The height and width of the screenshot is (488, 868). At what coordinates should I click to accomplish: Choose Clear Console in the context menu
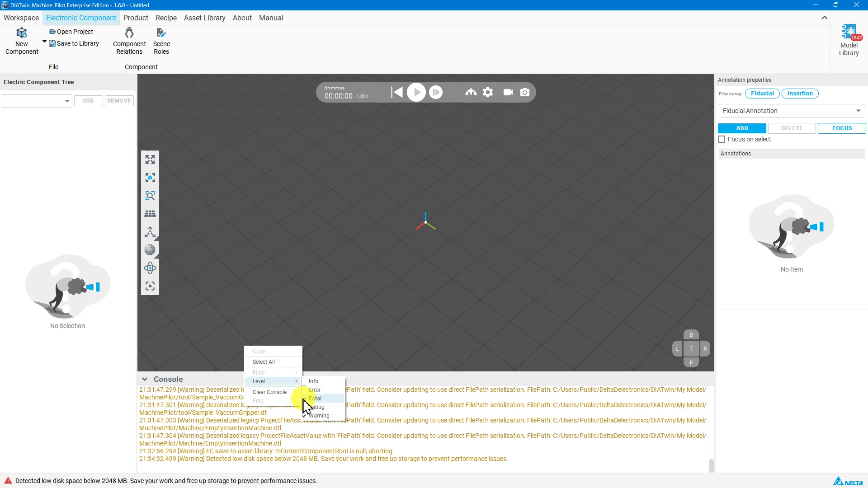click(273, 392)
